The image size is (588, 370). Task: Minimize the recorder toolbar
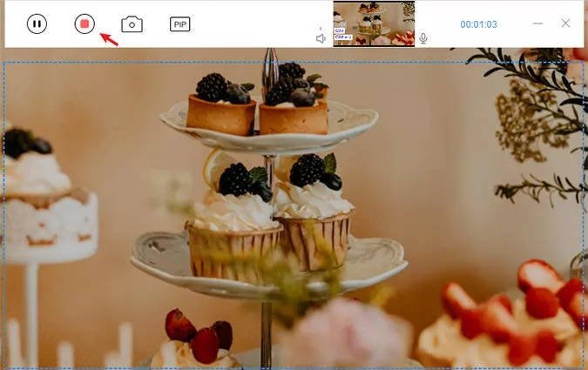point(537,24)
